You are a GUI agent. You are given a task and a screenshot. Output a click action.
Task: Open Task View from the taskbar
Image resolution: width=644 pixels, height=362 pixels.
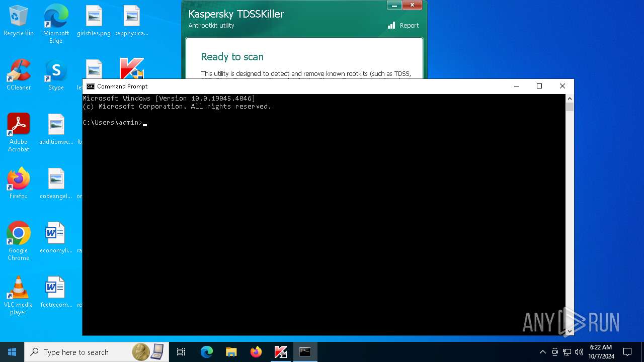coord(181,352)
